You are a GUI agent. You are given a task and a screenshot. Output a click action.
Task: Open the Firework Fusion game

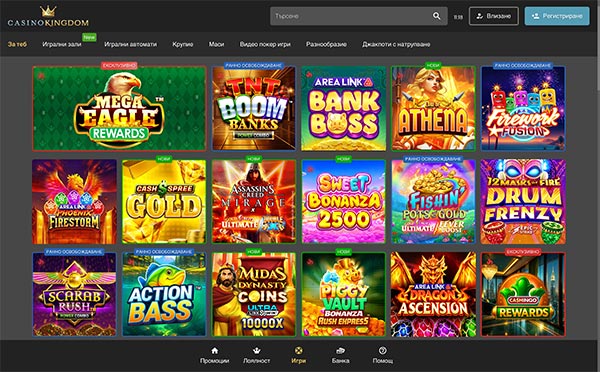pyautogui.click(x=523, y=108)
